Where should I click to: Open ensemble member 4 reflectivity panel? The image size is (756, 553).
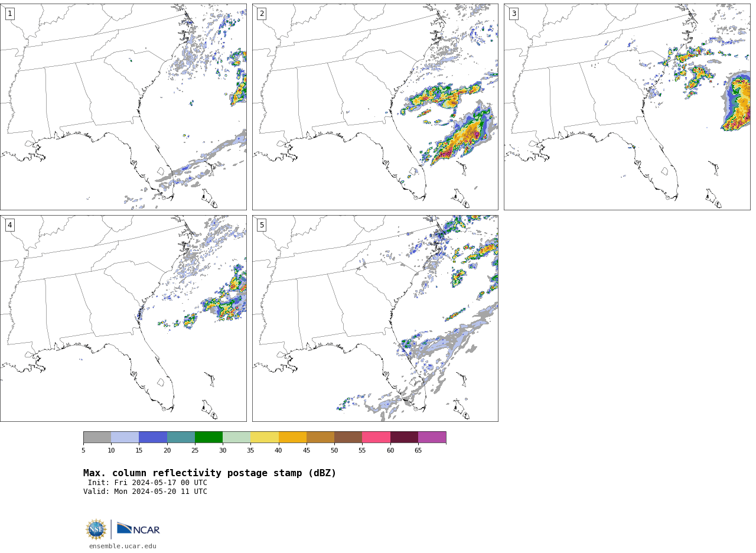pyautogui.click(x=123, y=318)
